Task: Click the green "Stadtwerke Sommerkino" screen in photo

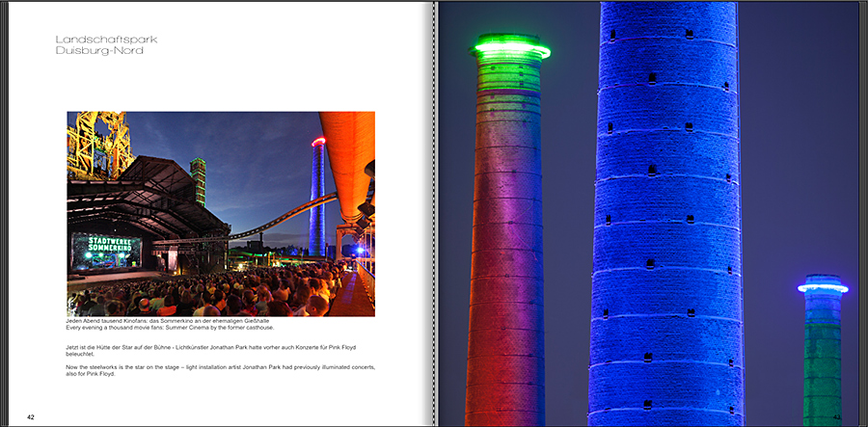Action: click(x=106, y=247)
